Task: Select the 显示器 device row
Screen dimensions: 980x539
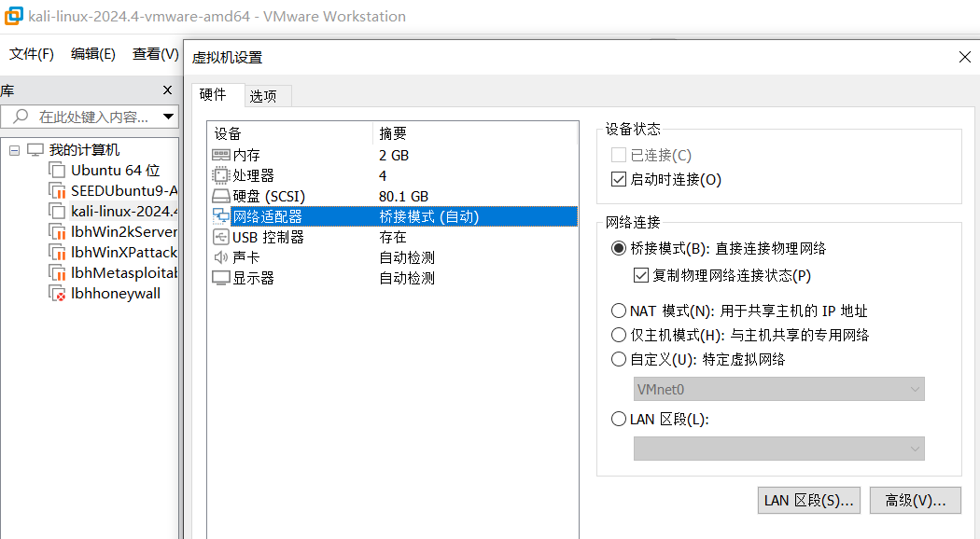Action: pyautogui.click(x=393, y=278)
